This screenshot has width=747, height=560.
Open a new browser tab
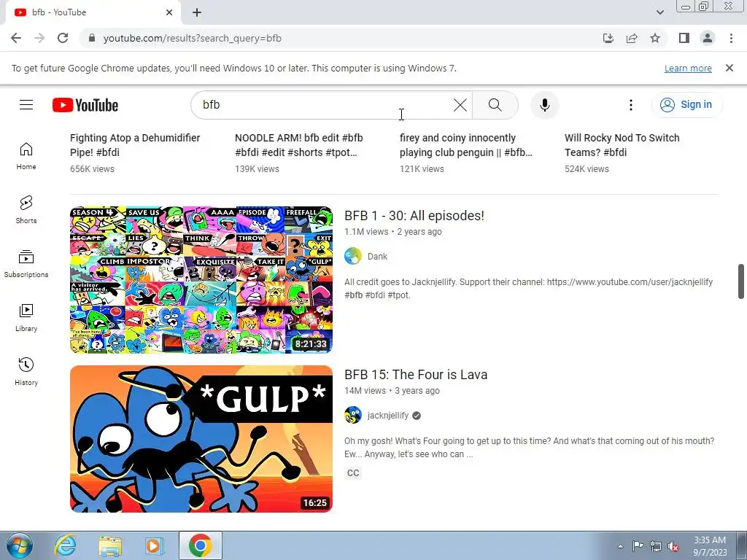(197, 13)
